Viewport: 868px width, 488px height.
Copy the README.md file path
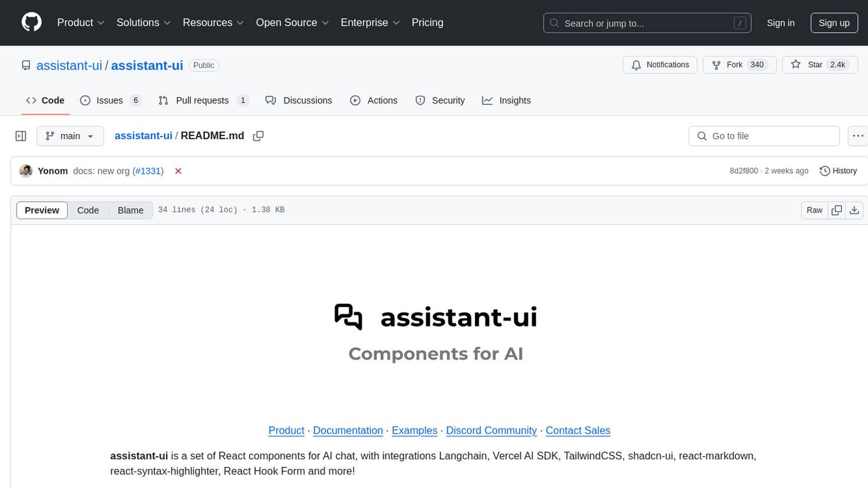coord(258,136)
